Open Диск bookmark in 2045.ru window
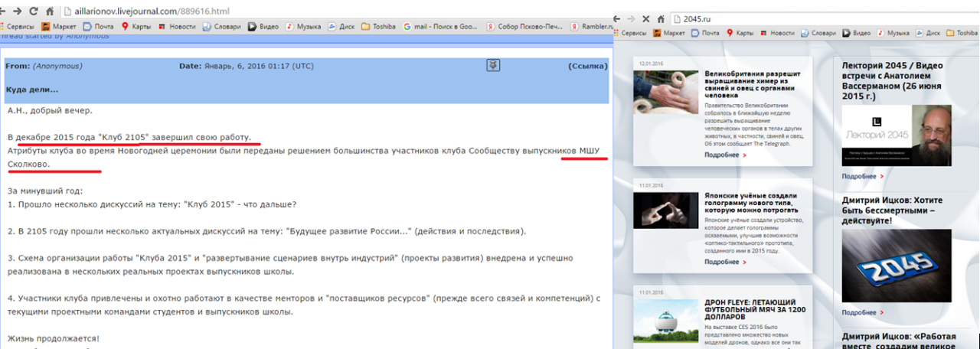This screenshot has height=349, width=980. click(x=927, y=33)
